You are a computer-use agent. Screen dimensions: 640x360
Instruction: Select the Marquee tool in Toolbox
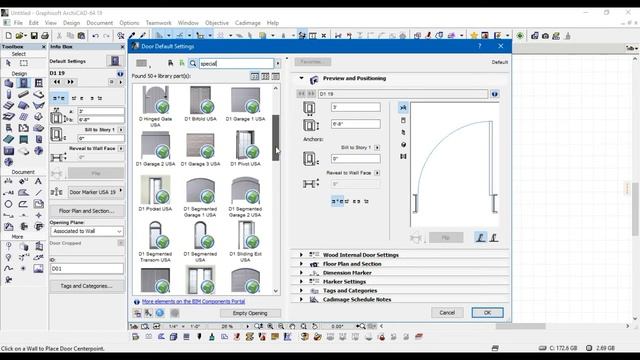[x=24, y=63]
